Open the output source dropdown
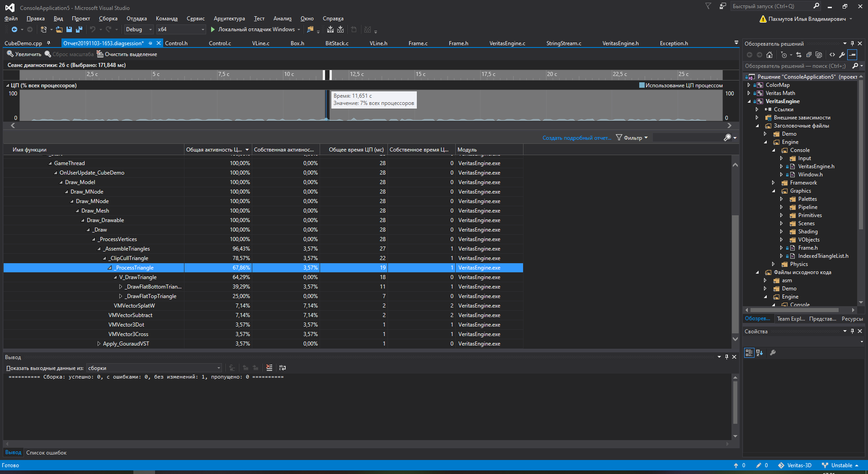The height and width of the screenshot is (474, 868). [154, 368]
